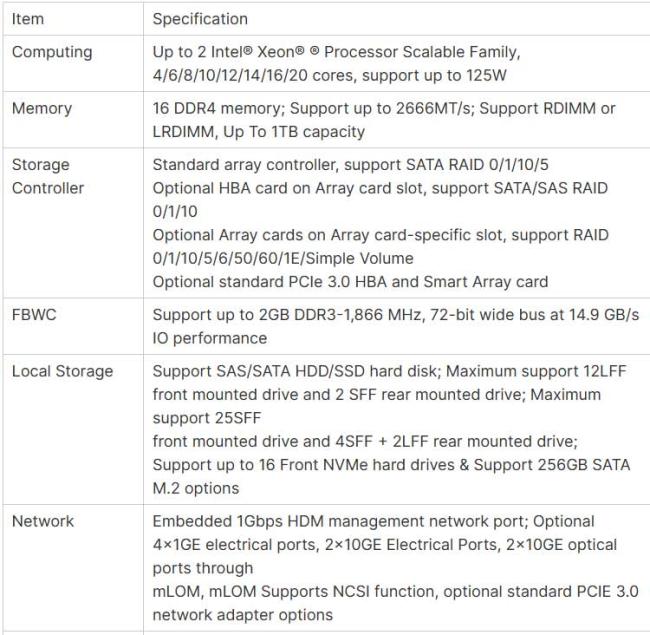This screenshot has height=635, width=650.
Task: Select the "Computing" row label
Action: pos(52,52)
